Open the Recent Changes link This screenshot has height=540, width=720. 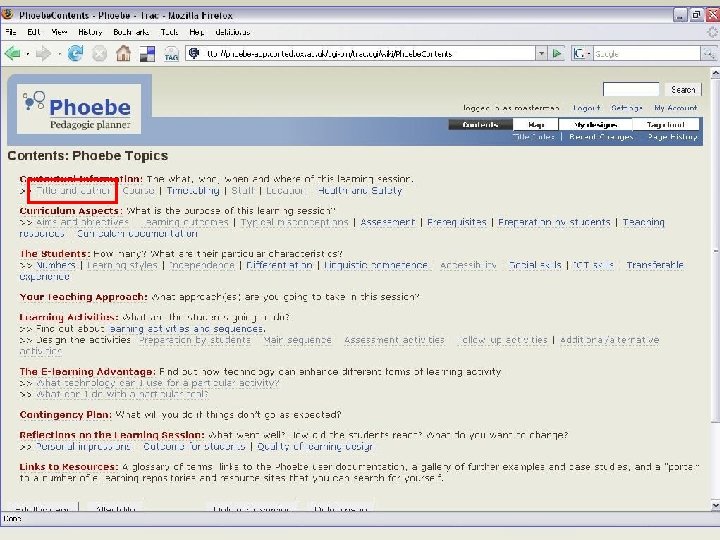click(601, 137)
